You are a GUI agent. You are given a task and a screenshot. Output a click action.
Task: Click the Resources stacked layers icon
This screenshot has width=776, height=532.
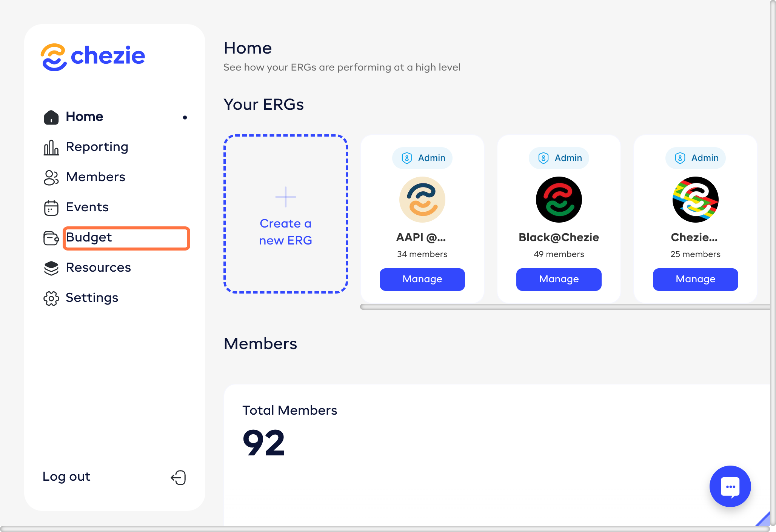coord(51,268)
